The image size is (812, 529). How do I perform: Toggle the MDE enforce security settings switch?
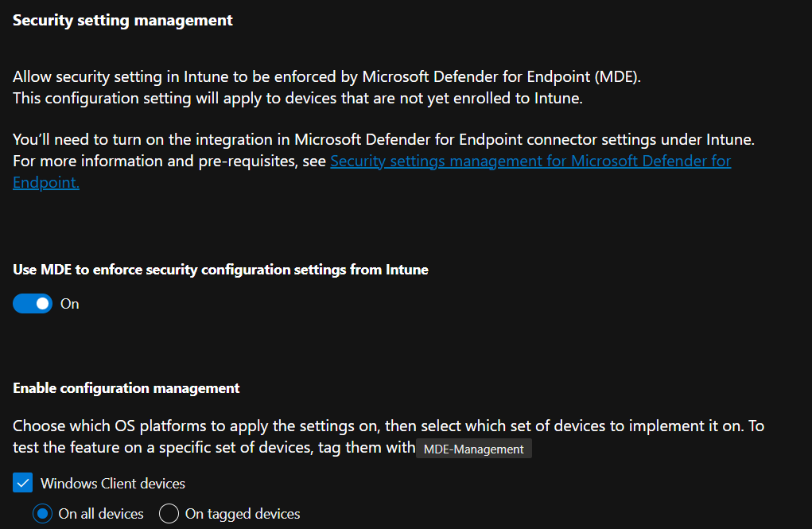point(33,304)
